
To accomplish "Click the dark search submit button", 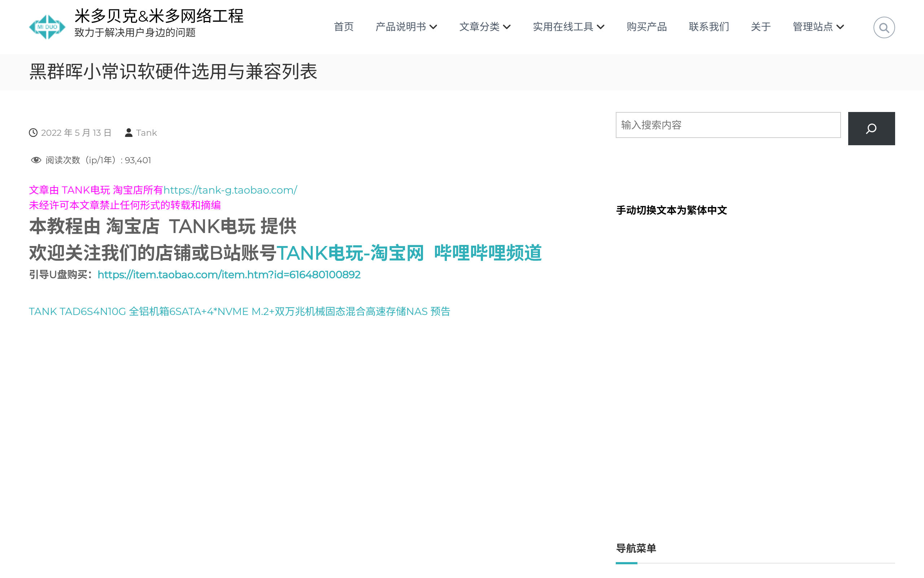I will coord(871,129).
